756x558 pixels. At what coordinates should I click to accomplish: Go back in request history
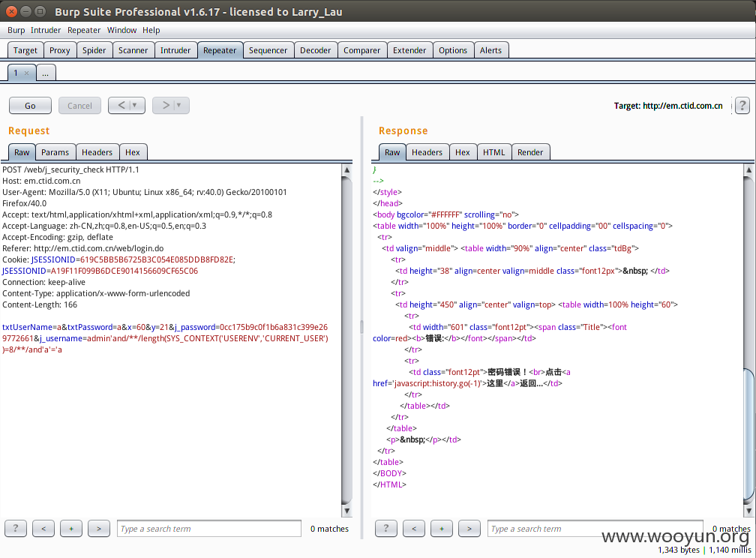(x=121, y=105)
